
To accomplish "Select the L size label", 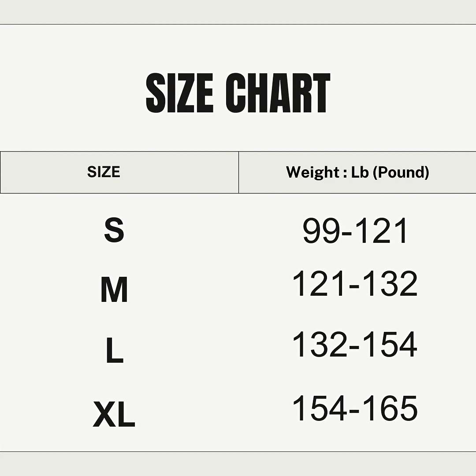I will 114,351.
